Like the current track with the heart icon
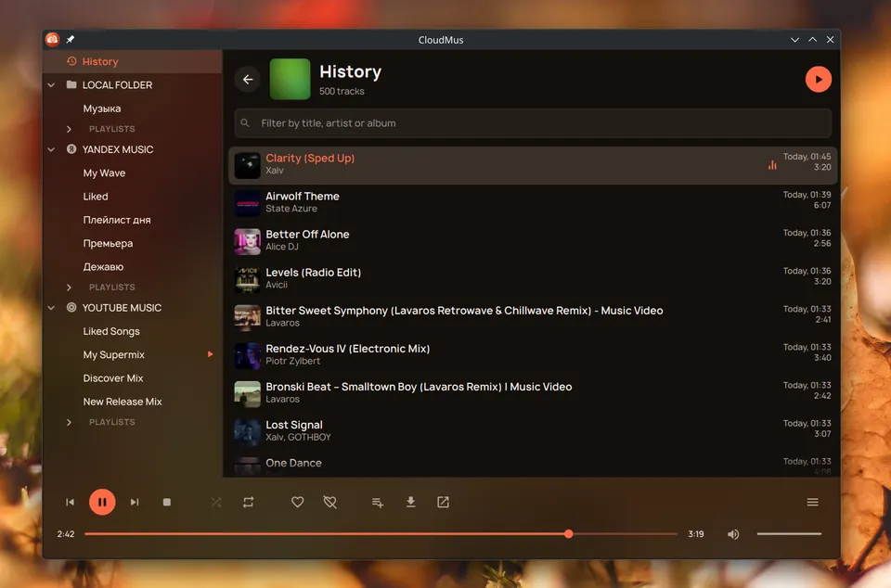 (x=297, y=503)
